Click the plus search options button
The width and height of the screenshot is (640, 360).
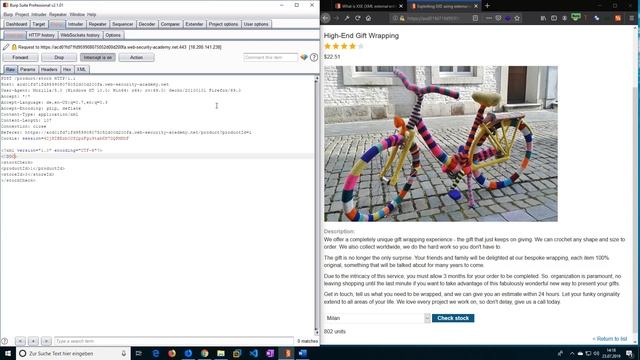coord(33,341)
